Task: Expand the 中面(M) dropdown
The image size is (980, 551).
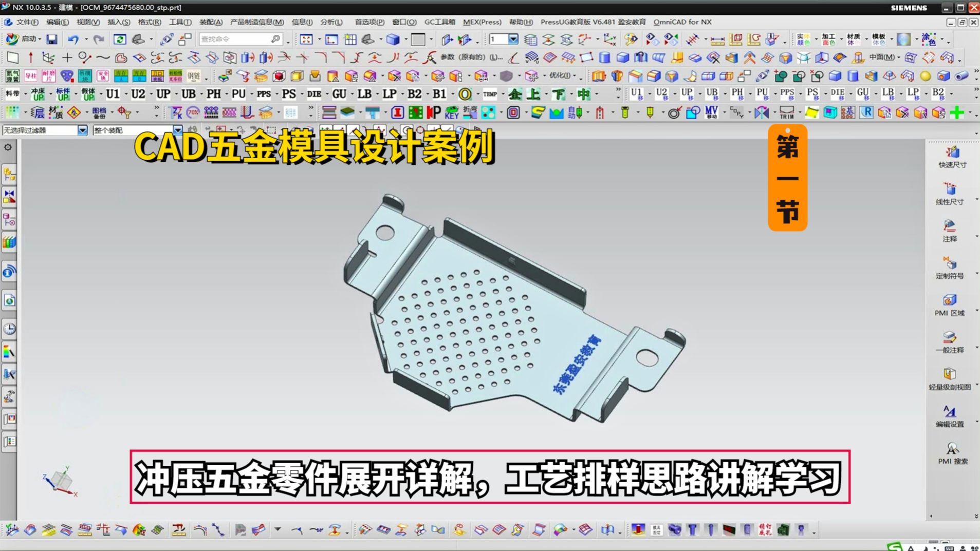Action: [x=898, y=58]
